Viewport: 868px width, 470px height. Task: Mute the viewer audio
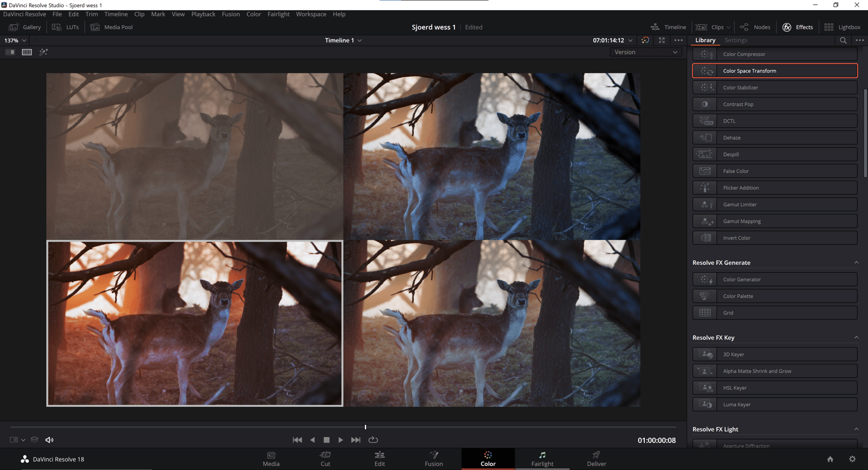coord(49,440)
